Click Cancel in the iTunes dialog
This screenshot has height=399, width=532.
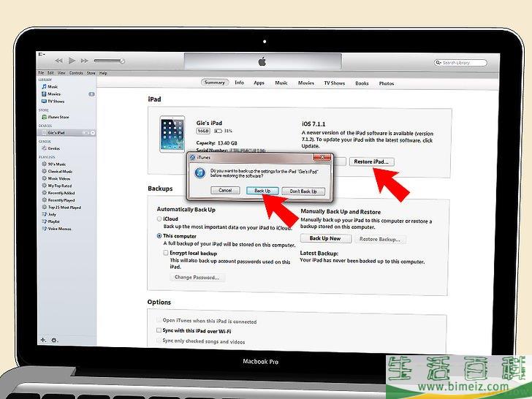(225, 191)
